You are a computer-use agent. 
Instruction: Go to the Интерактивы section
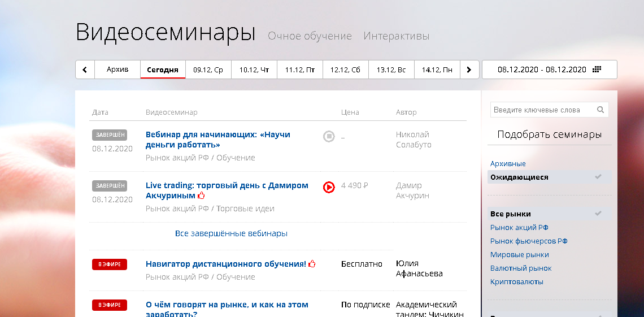click(x=396, y=36)
